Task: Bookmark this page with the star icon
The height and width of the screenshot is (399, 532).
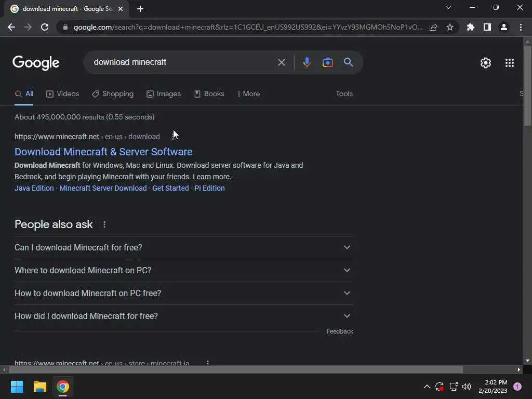Action: [450, 27]
